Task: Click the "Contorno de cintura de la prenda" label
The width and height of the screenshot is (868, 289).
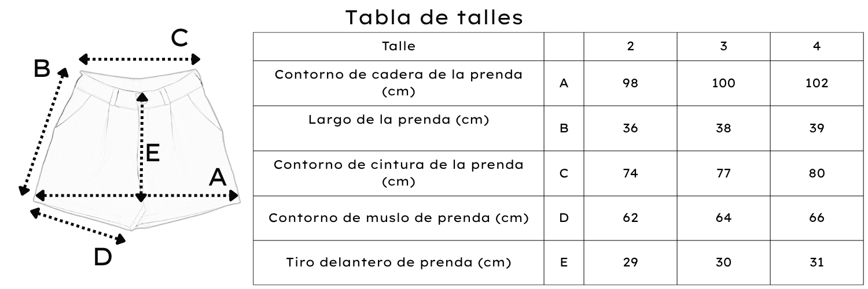Action: [399, 173]
